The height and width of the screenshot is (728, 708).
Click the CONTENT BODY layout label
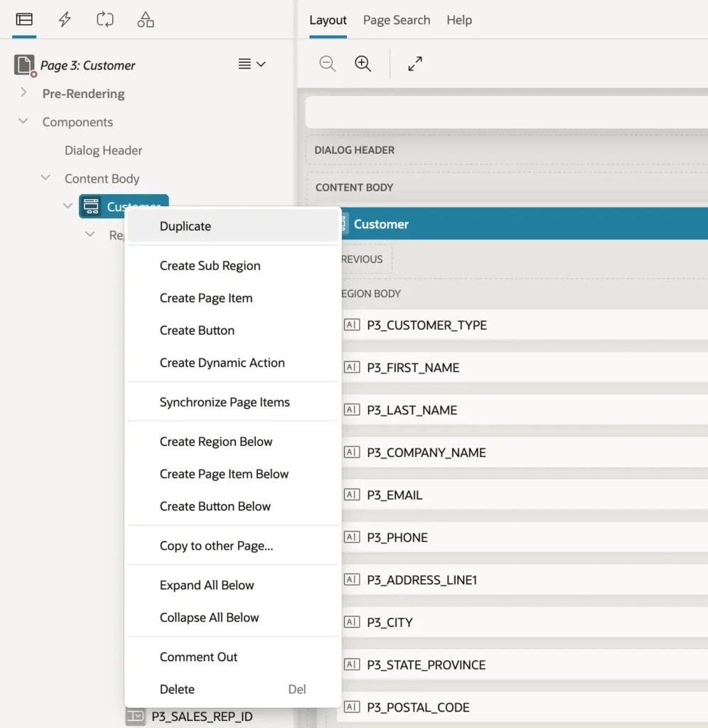[354, 188]
